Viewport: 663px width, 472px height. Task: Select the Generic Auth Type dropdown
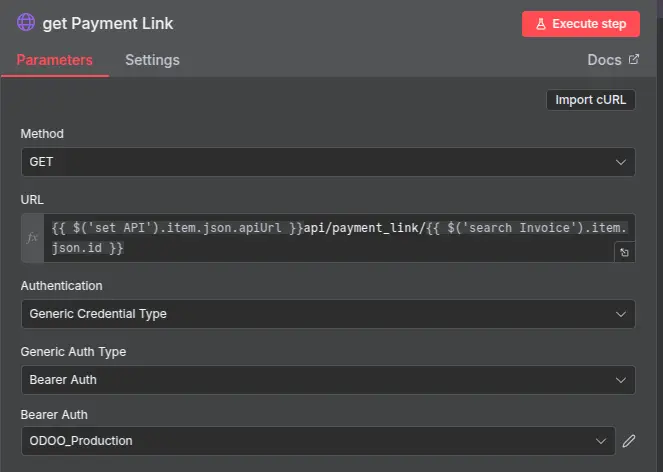pos(320,380)
